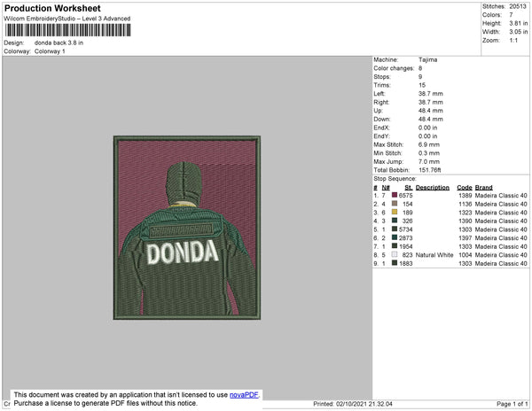Click the yellow swatch for stop 3 (189)

395,212
